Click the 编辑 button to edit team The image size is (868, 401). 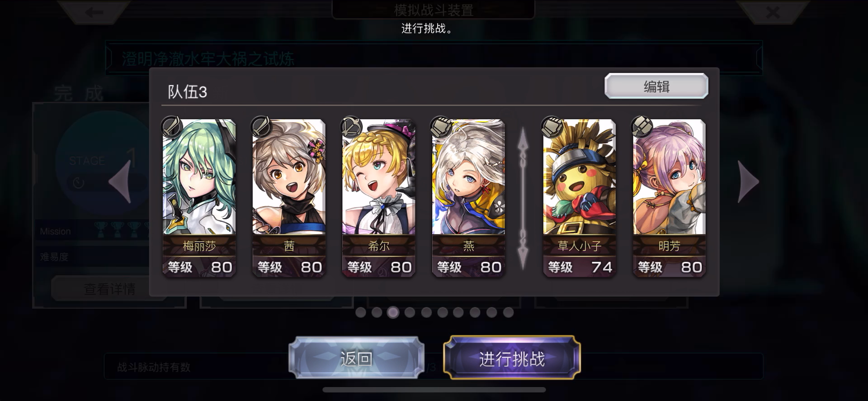click(656, 86)
